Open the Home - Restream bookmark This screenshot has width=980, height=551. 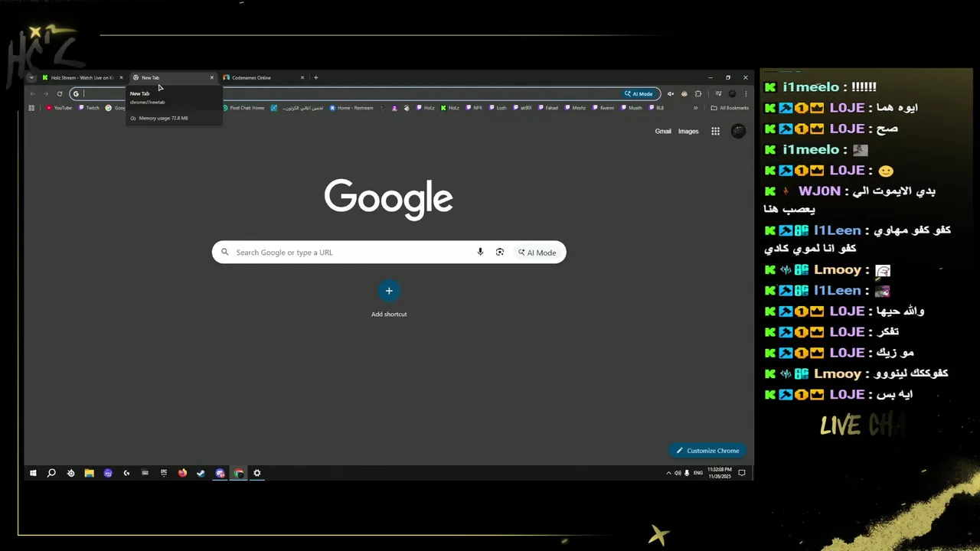[351, 108]
